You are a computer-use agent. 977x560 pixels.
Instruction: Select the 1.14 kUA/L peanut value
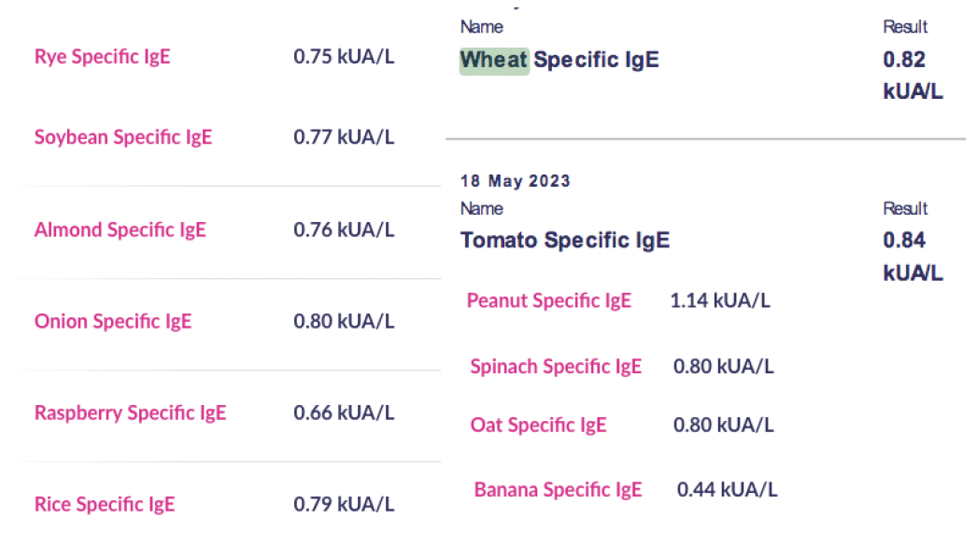[719, 301]
